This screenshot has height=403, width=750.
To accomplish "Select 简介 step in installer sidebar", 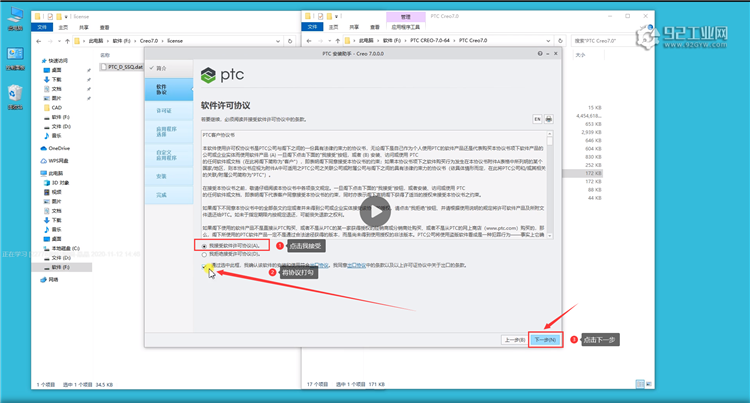I will click(169, 68).
